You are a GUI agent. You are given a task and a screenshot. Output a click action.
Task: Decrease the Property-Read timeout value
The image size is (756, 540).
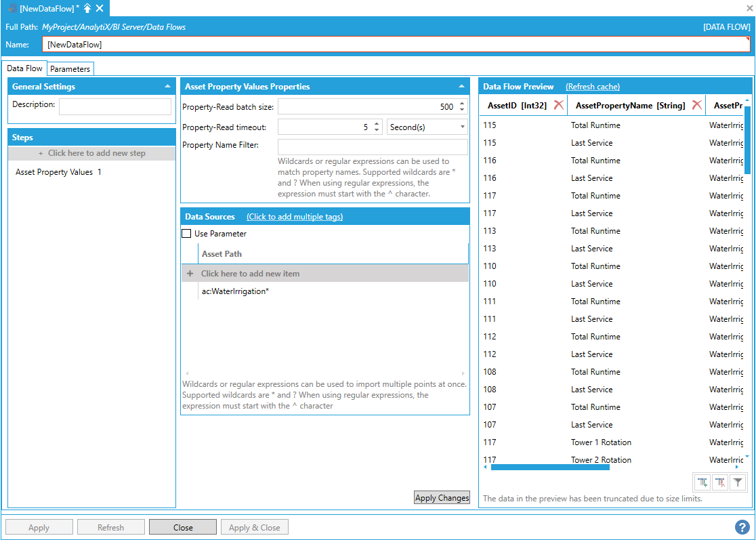[377, 130]
